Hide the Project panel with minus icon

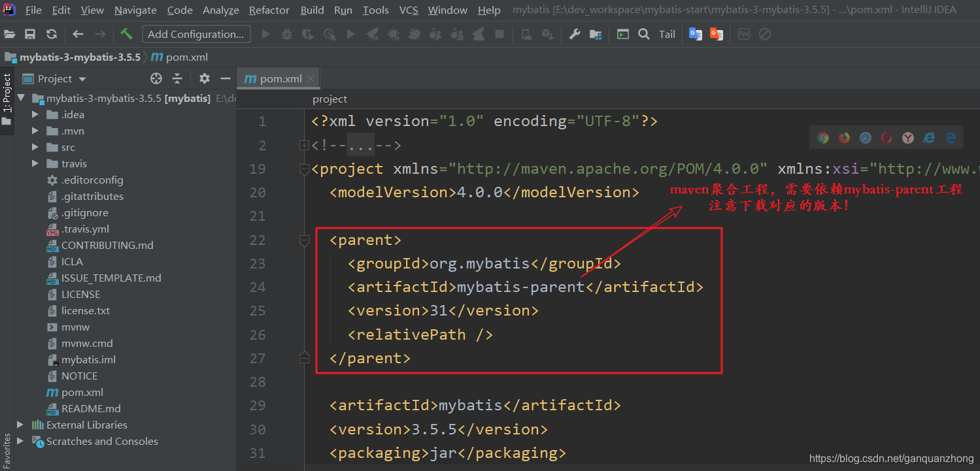point(226,78)
